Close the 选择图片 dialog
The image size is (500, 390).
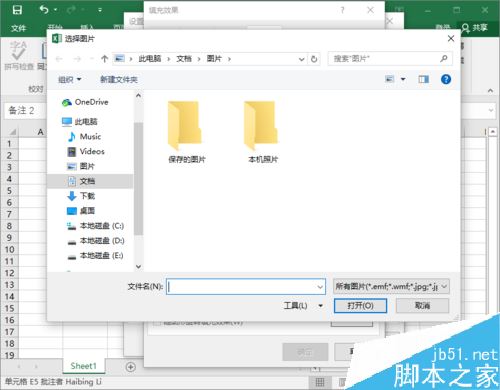pos(451,39)
